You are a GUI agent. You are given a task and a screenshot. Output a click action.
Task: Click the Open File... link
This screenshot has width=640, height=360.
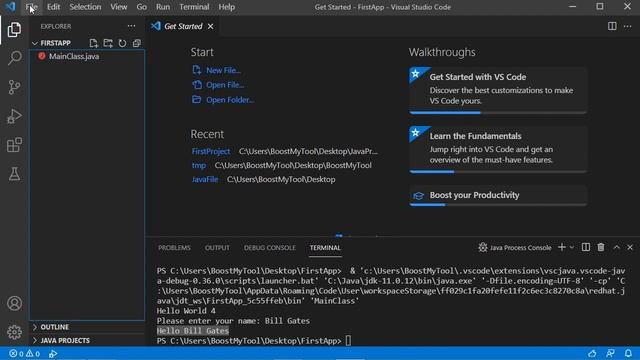[x=224, y=85]
